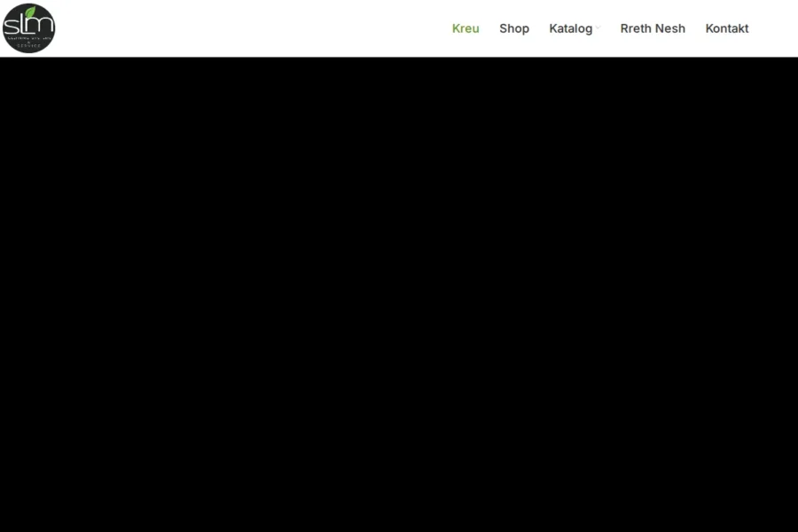798x532 pixels.
Task: Click the 'slm' lettering inside the logo
Action: click(x=28, y=24)
